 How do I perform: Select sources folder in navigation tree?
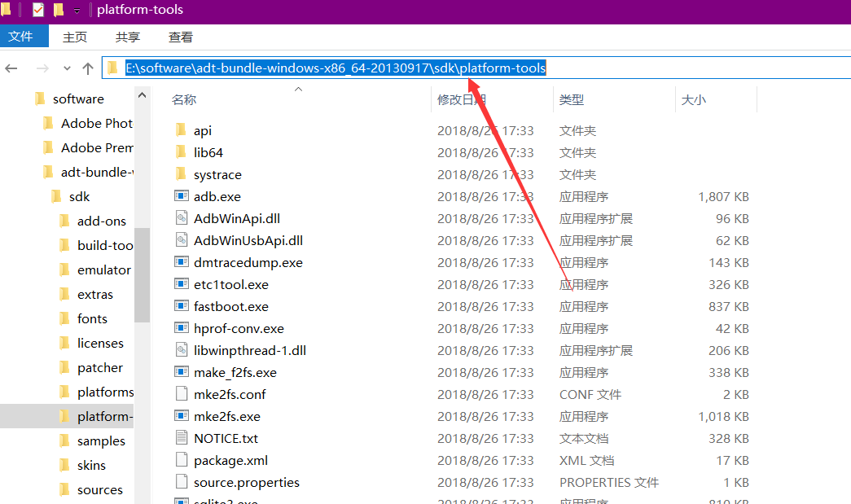point(100,489)
